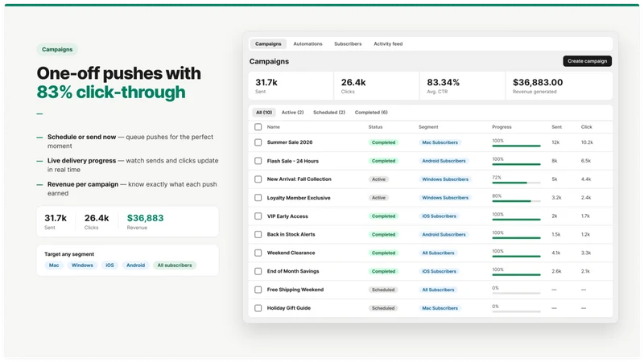Open the VIP Early Access campaign
This screenshot has height=362, width=644.
coord(287,216)
